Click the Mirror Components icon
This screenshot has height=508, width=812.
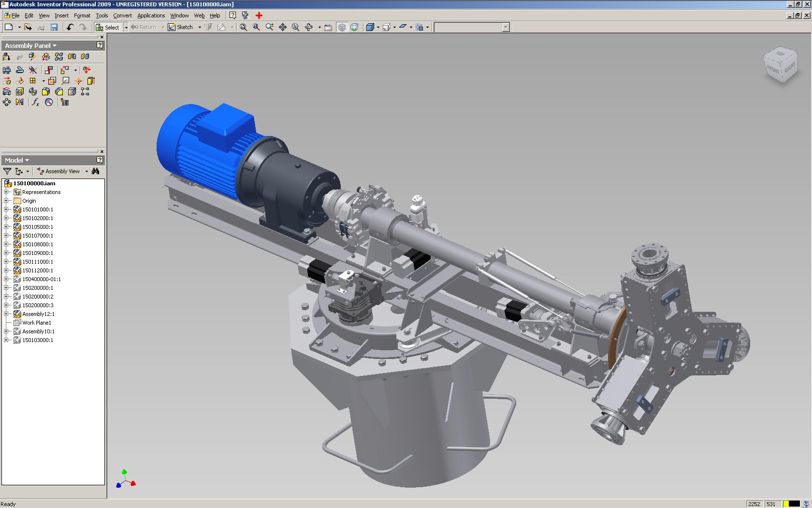click(x=72, y=57)
